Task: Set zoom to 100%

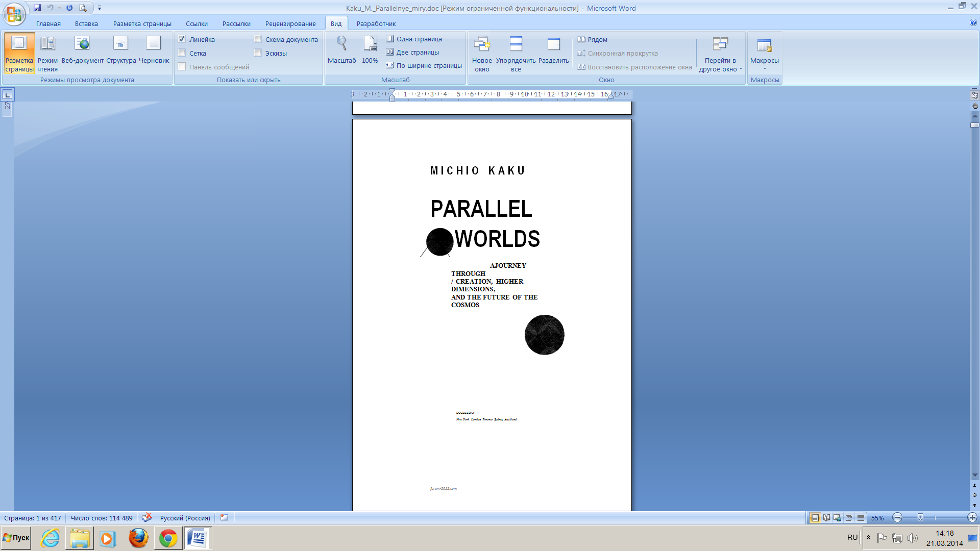Action: (370, 50)
